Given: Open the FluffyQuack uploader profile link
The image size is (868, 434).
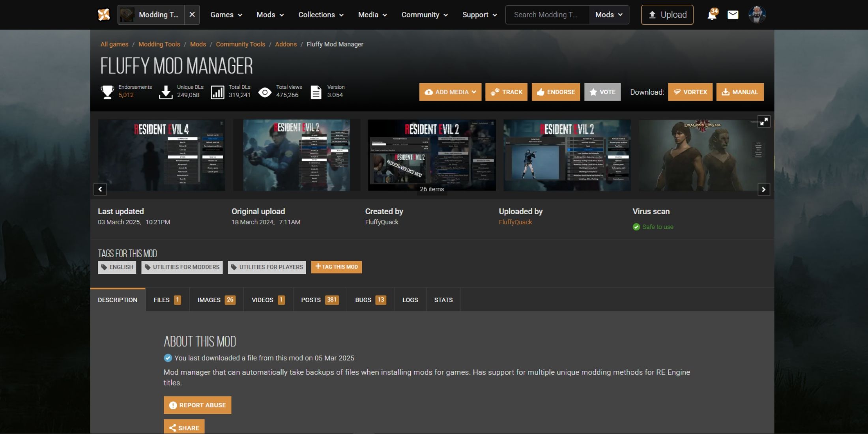Looking at the screenshot, I should (x=515, y=222).
